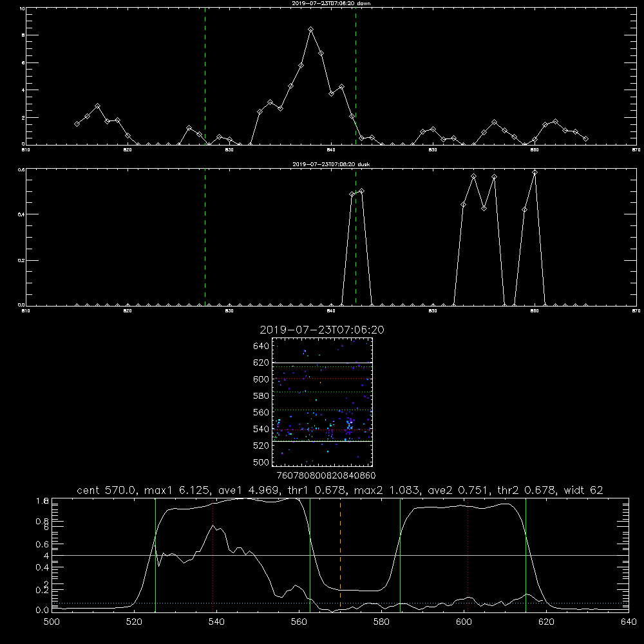Click the bottom plot's green vertical line just right of the orange line
644x644 pixels.
click(400, 555)
